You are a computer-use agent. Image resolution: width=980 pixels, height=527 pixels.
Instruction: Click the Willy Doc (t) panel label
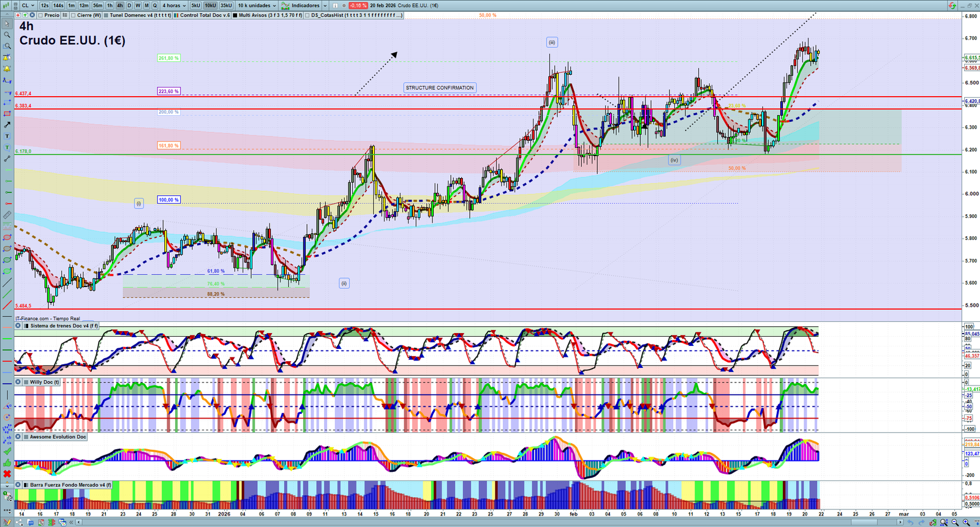coord(45,382)
